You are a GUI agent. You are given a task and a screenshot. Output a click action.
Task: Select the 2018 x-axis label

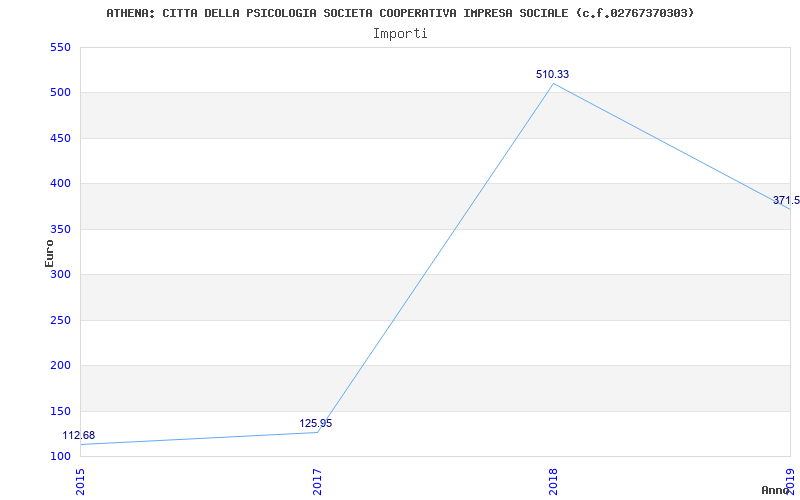point(554,482)
